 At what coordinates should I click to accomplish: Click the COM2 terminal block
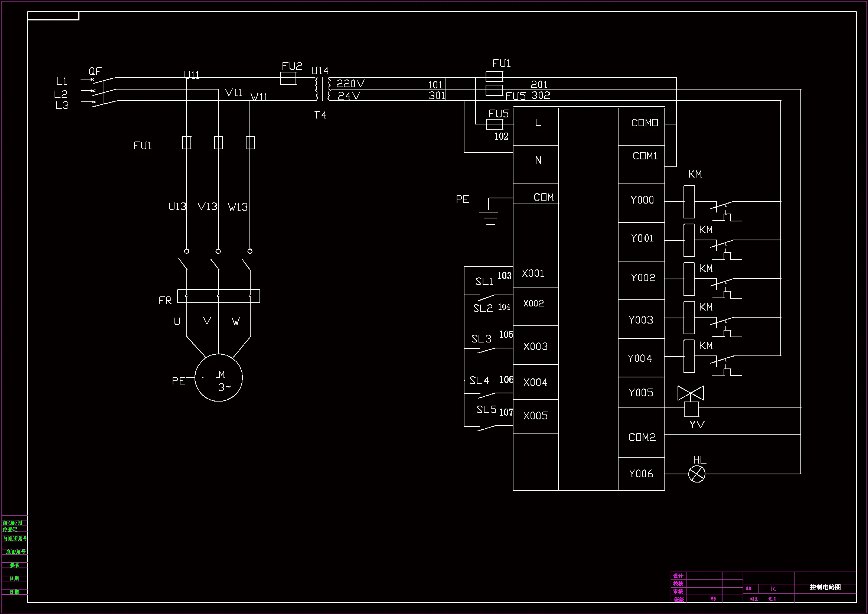(641, 437)
